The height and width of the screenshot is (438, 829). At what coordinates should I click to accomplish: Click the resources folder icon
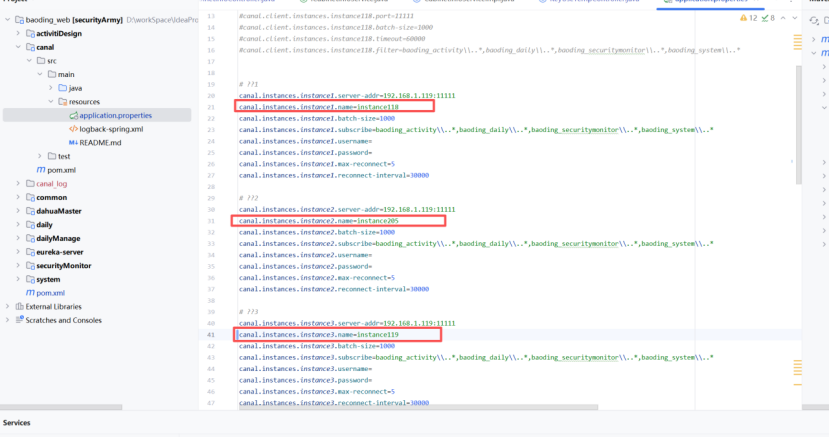click(x=62, y=102)
